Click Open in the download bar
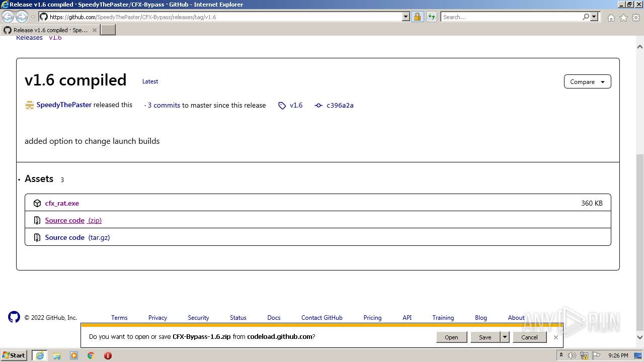The image size is (644, 362). [451, 337]
